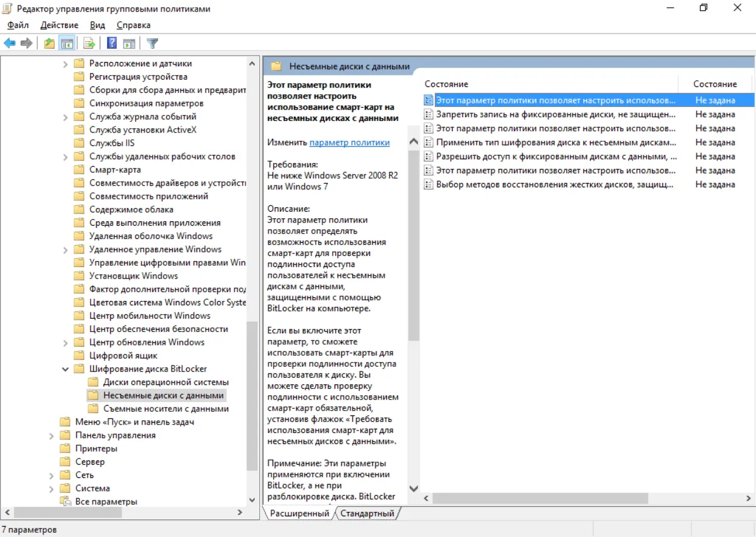This screenshot has height=537, width=756.
Task: Toggle the console tree show/hide icon
Action: tap(67, 43)
